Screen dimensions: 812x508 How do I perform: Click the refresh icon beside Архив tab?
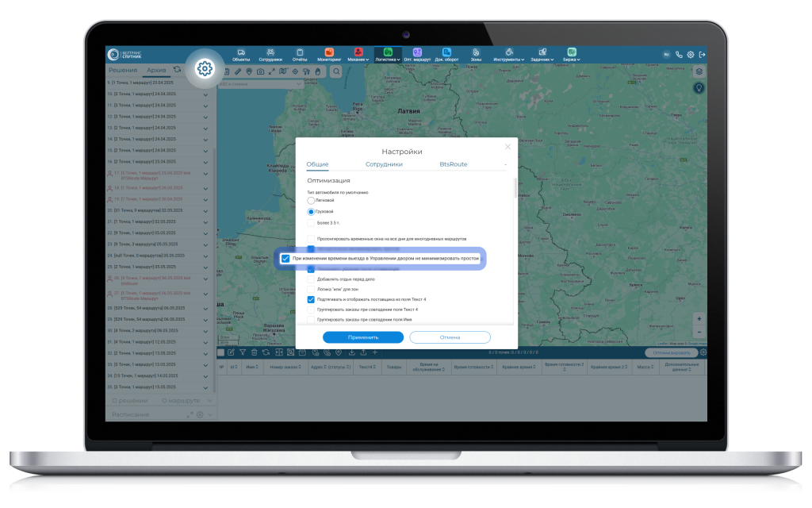pos(178,70)
